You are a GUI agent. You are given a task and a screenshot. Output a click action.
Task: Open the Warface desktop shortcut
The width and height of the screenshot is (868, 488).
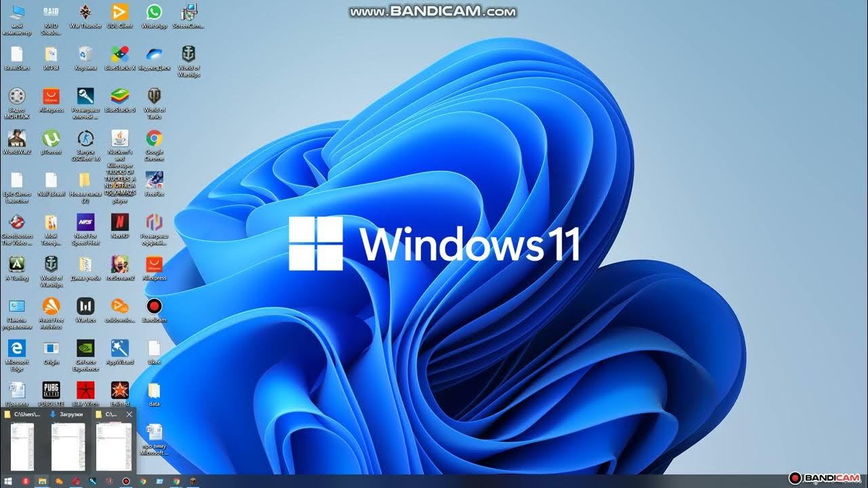[85, 310]
